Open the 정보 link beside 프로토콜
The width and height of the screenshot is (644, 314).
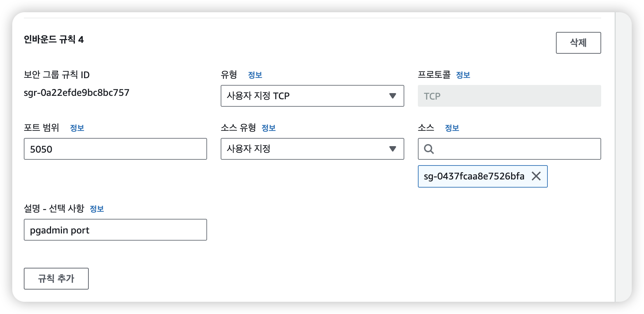pyautogui.click(x=463, y=75)
